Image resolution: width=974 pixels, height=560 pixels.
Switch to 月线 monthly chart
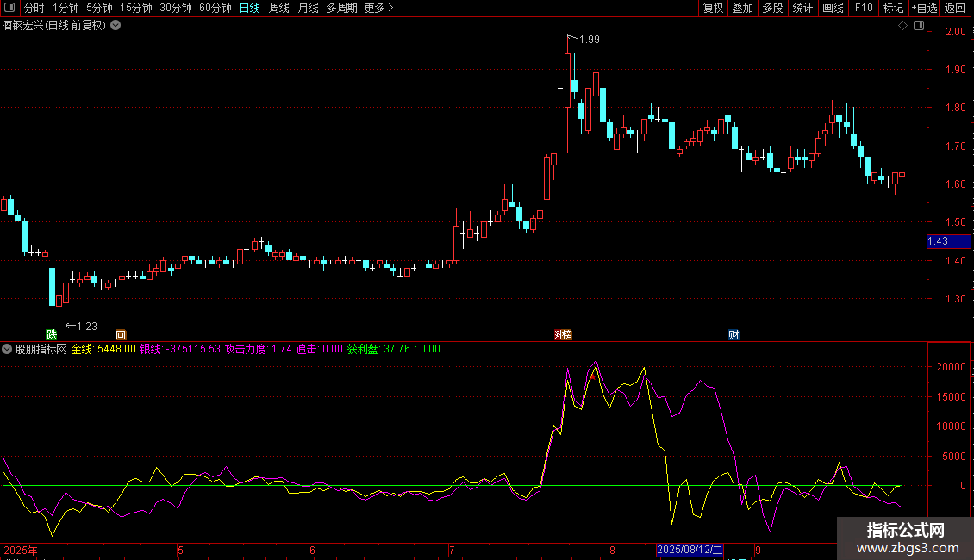coord(308,8)
